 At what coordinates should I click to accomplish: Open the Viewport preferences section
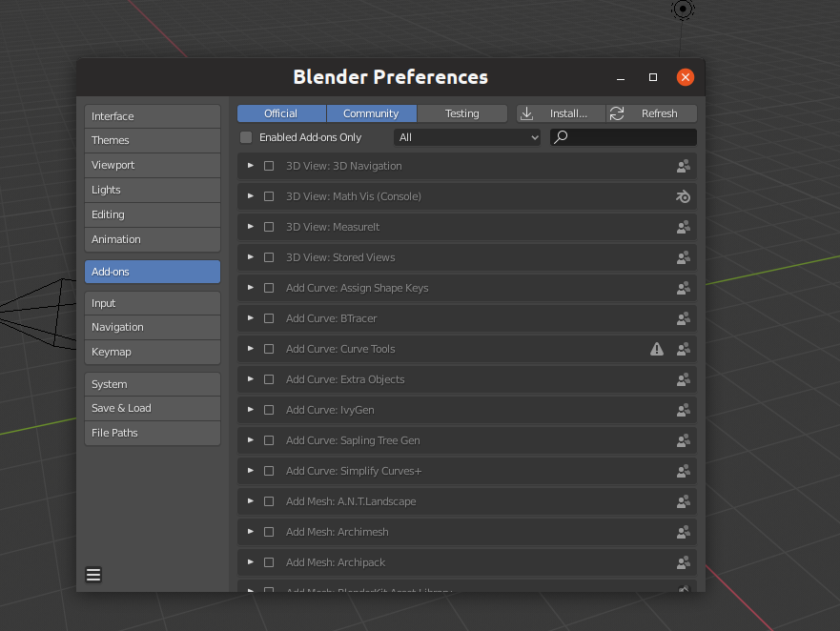click(x=153, y=166)
